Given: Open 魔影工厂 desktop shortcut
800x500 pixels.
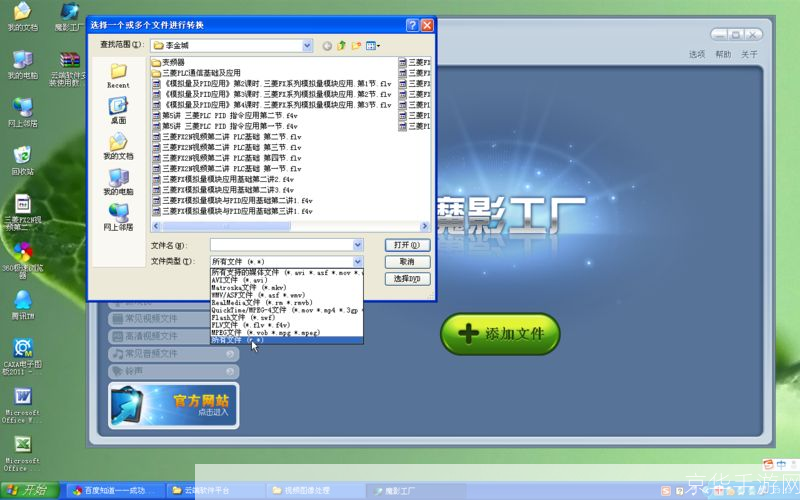Looking at the screenshot, I should [68, 16].
